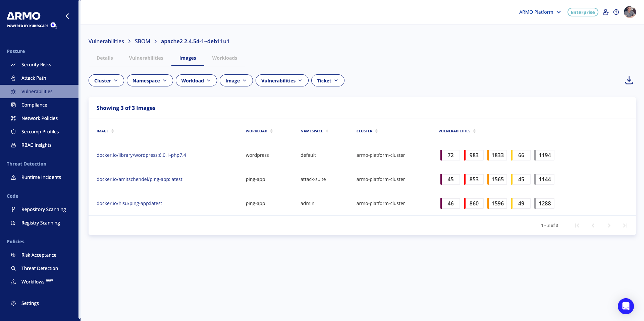Click critical count 72 for wordpress image
The height and width of the screenshot is (321, 644).
click(x=450, y=155)
